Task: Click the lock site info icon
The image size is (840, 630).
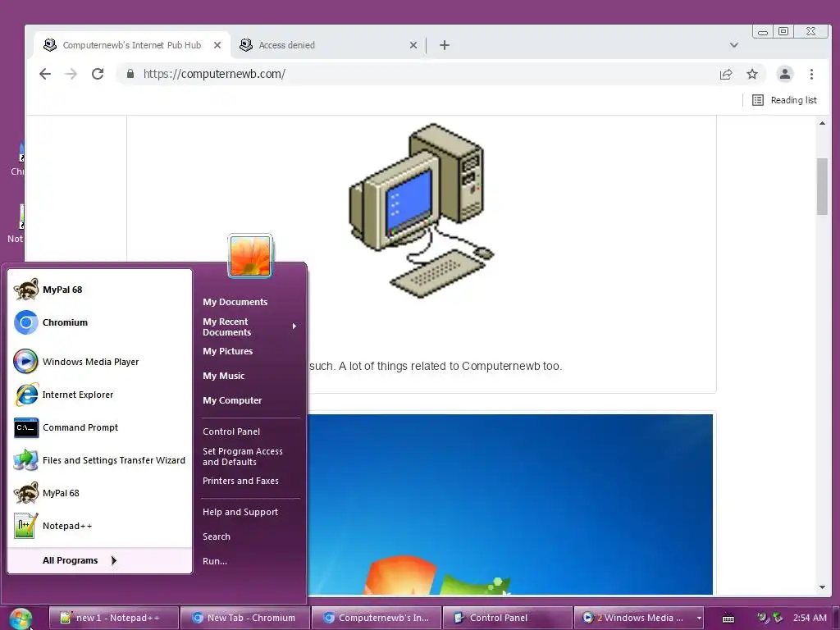Action: [x=130, y=74]
